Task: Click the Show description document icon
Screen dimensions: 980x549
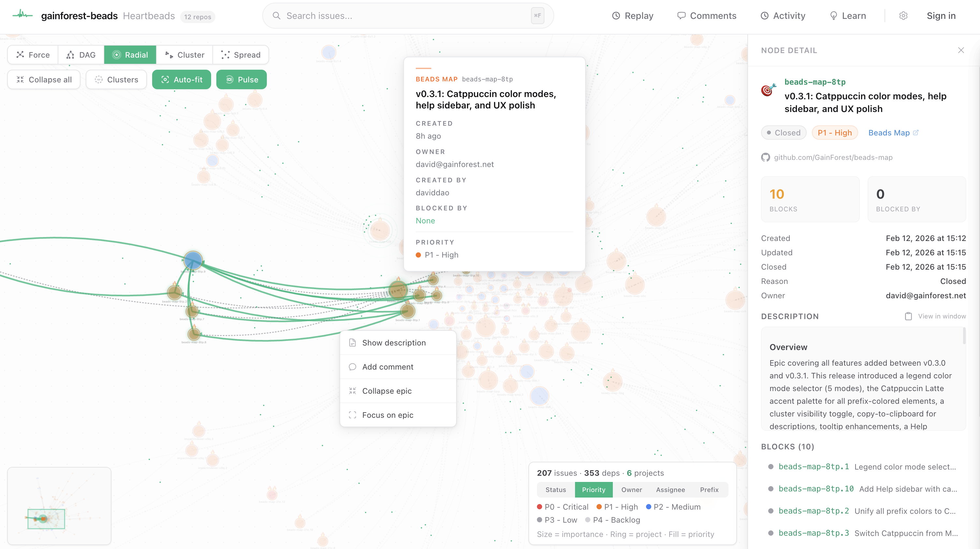Action: click(x=352, y=343)
